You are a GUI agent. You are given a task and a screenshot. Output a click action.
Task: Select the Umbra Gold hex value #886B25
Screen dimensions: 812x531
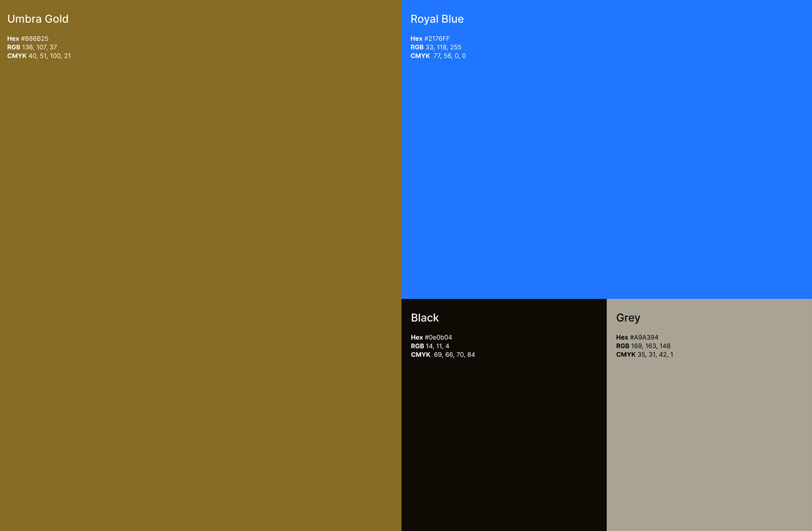[x=35, y=39]
